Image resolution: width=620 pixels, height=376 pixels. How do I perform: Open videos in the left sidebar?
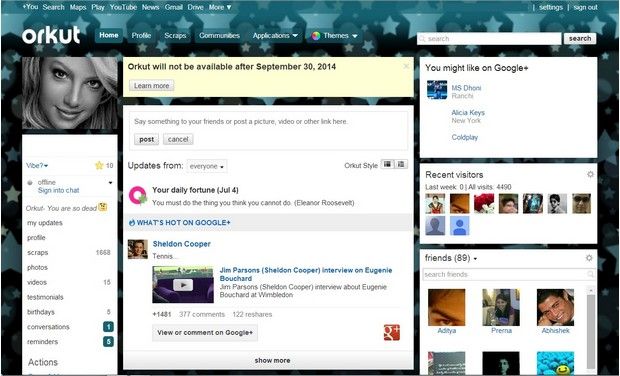pyautogui.click(x=37, y=282)
